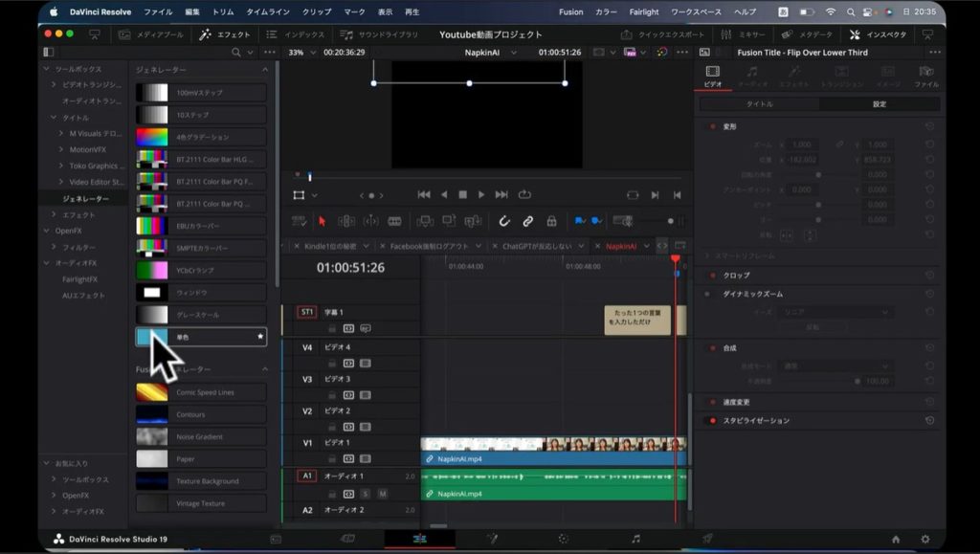Switch to the File tab in inspector
This screenshot has width=980, height=554.
925,77
